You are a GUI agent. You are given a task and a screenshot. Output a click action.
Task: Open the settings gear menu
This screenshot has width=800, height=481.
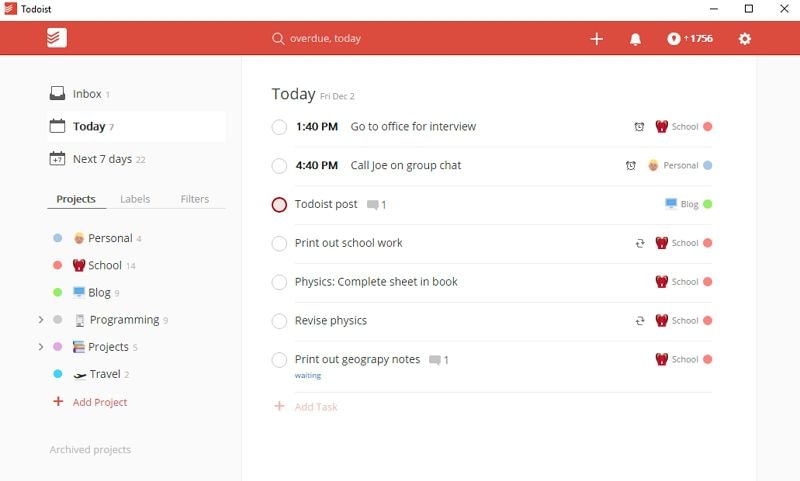744,39
